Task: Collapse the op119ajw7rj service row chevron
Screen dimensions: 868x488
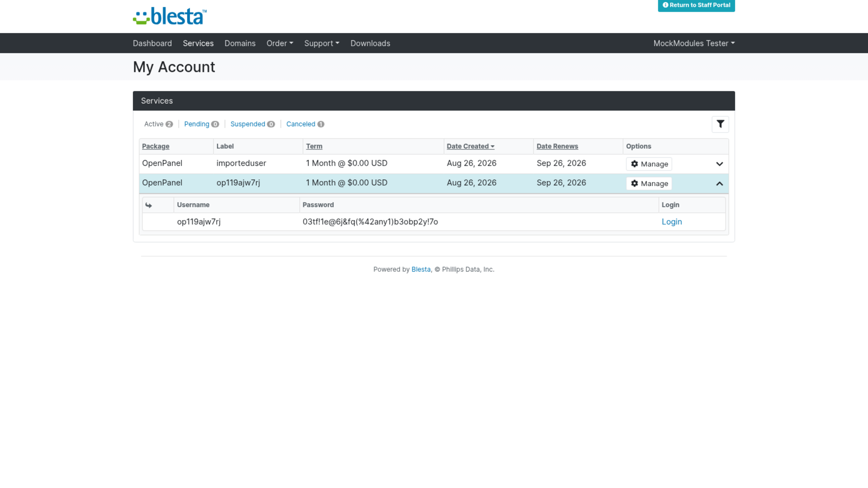Action: (719, 183)
